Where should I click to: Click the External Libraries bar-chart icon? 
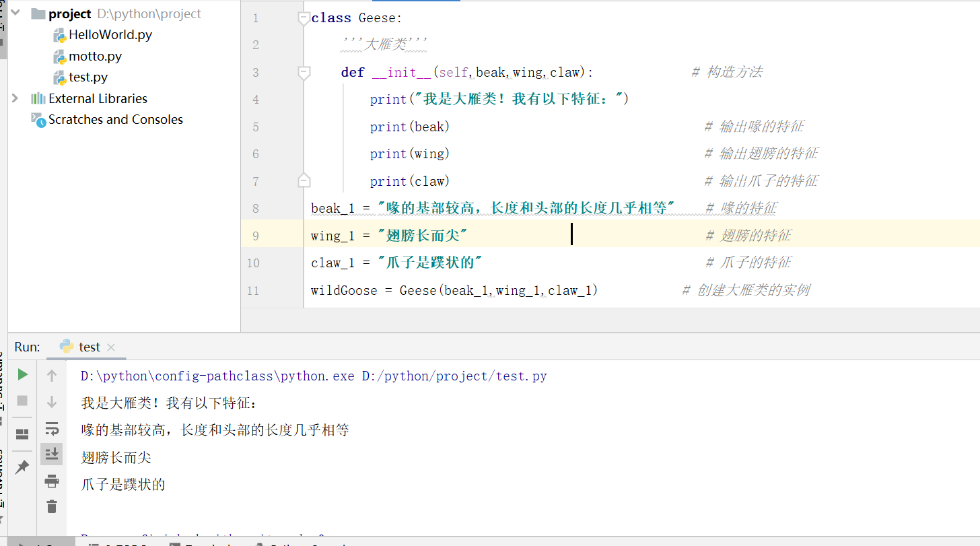point(38,98)
